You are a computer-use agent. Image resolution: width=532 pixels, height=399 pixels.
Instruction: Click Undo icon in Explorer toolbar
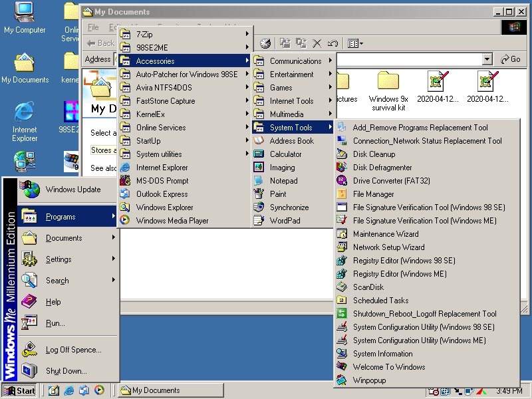tap(332, 43)
